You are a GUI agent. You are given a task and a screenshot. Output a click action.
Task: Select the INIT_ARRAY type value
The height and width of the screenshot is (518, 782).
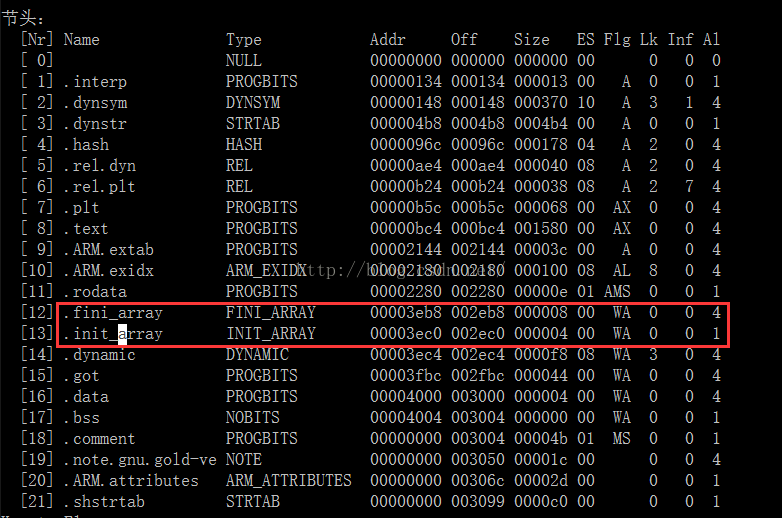click(x=271, y=334)
